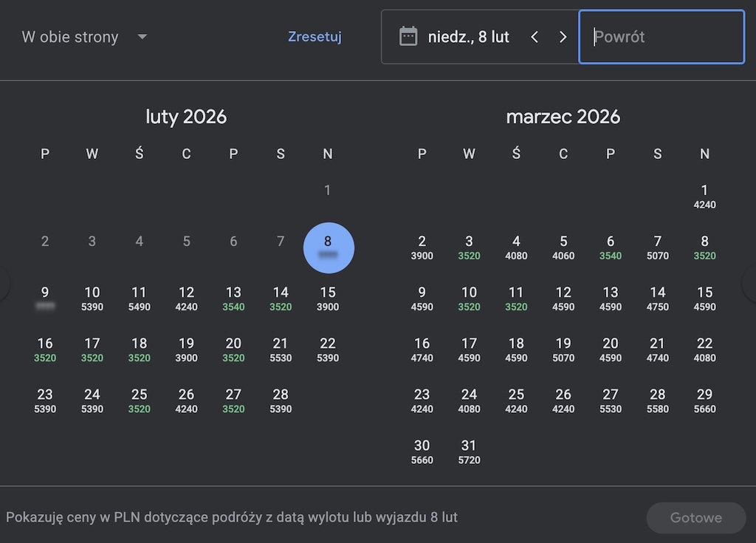The width and height of the screenshot is (756, 543).
Task: Focus the Powrót return date field
Action: coord(661,37)
